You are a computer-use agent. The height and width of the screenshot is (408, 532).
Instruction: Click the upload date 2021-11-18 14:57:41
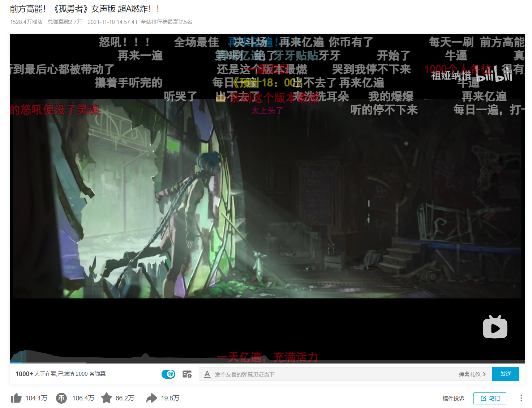click(112, 22)
